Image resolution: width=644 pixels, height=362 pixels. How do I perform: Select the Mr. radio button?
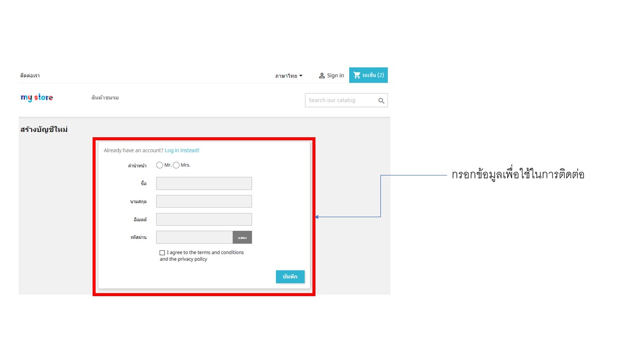coord(159,165)
